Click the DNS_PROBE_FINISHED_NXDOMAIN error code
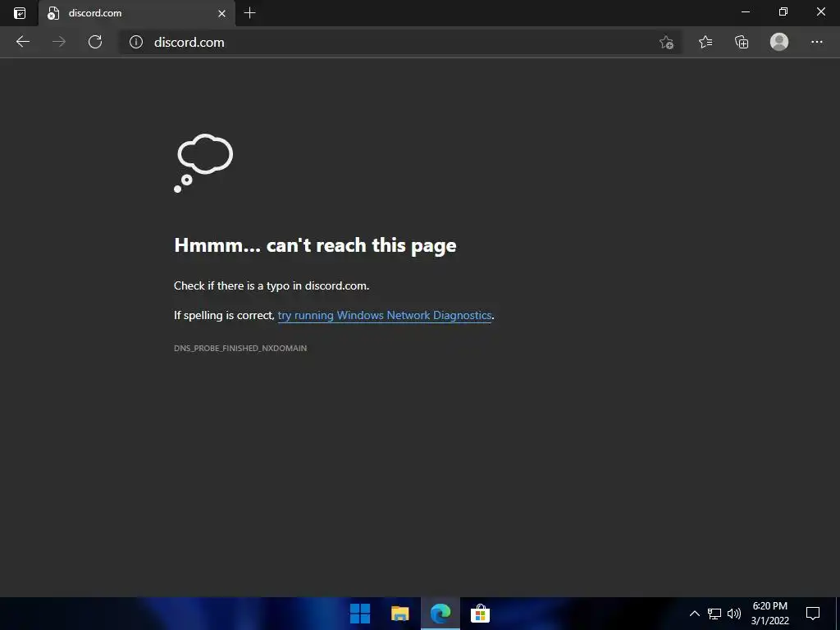 click(240, 348)
